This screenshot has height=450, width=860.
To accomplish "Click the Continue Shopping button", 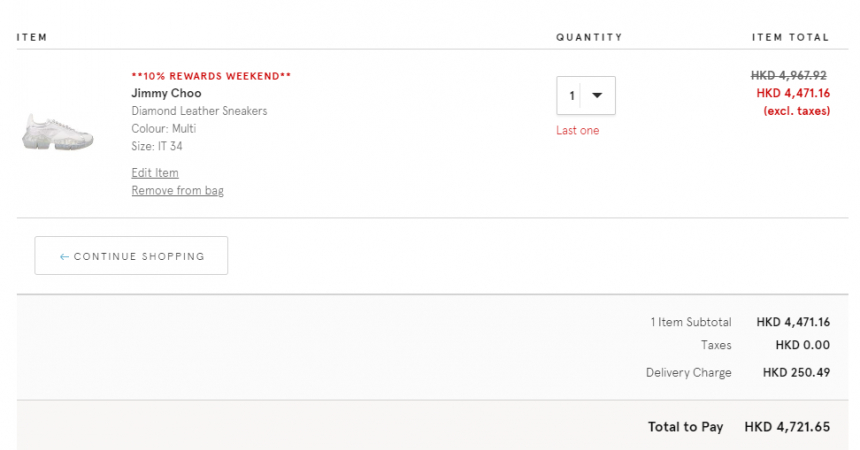I will coord(131,256).
